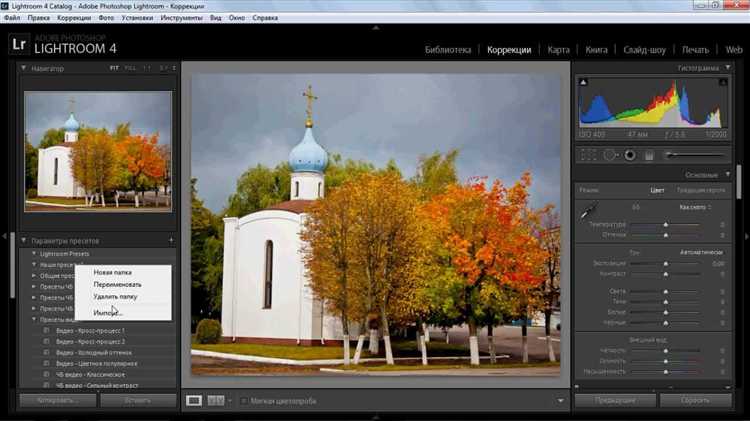Open the Слайд-шоу module link

644,50
